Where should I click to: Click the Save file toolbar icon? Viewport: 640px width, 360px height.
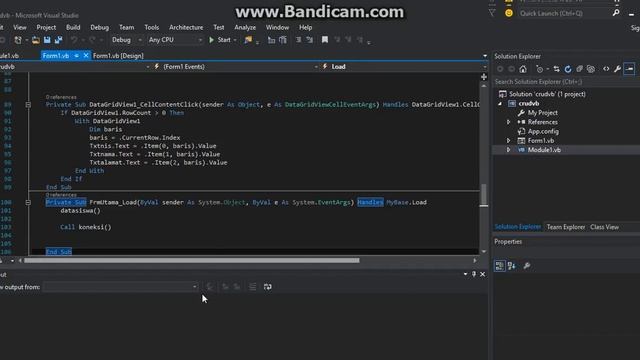tap(47, 40)
